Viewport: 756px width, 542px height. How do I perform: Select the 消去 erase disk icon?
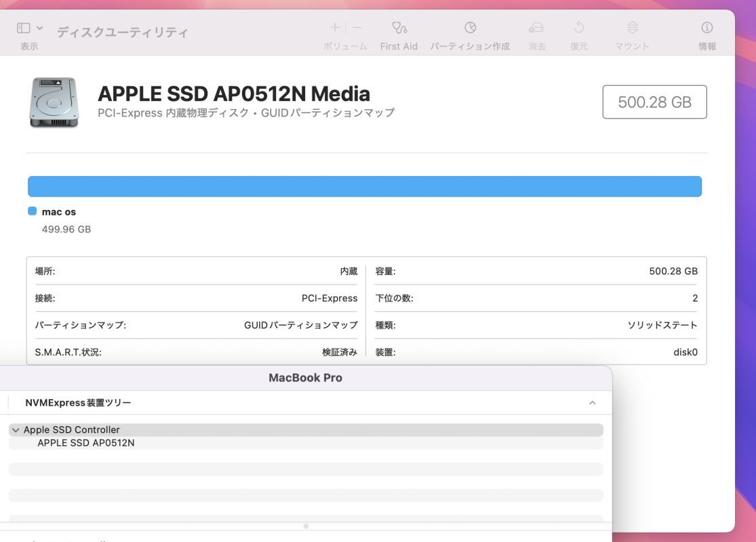click(536, 28)
